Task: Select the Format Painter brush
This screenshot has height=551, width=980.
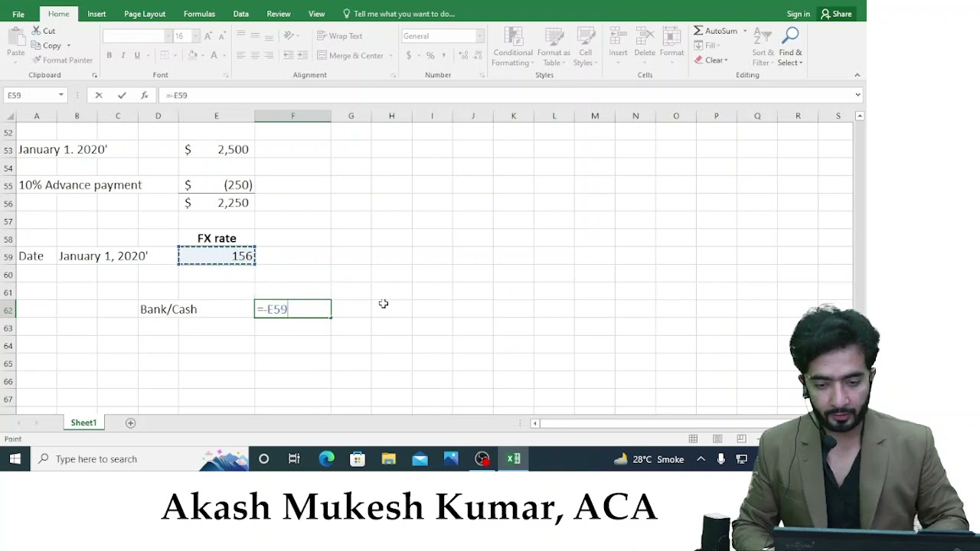Action: point(36,60)
